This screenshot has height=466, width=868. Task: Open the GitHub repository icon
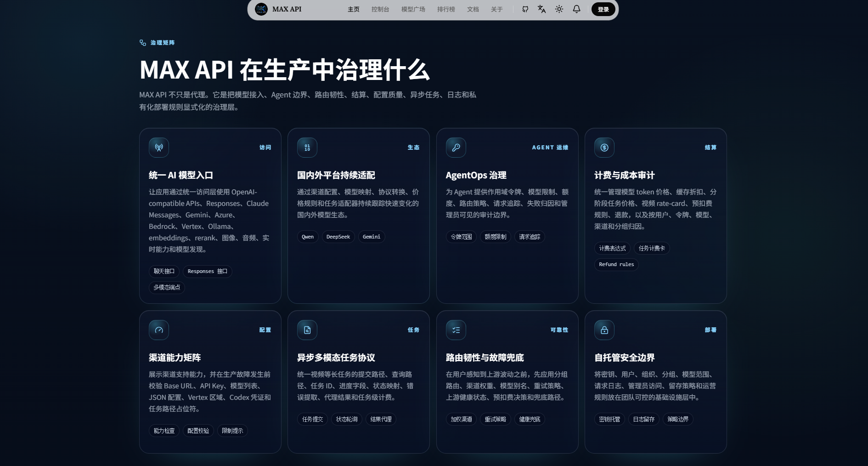pyautogui.click(x=525, y=9)
